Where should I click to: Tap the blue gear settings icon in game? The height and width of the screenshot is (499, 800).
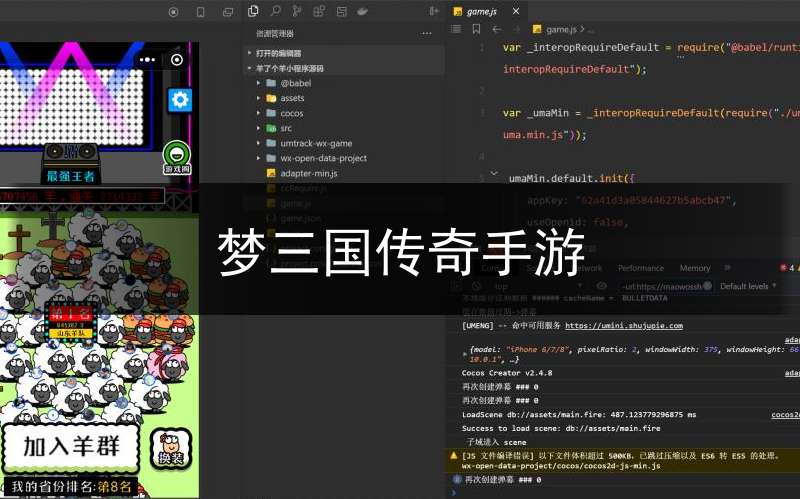(x=180, y=99)
